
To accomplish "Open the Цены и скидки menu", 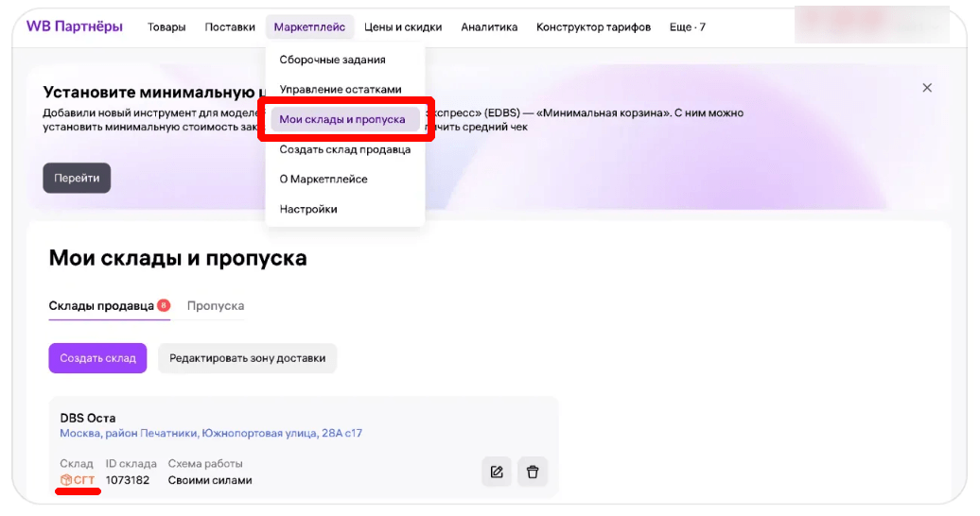I will click(403, 27).
